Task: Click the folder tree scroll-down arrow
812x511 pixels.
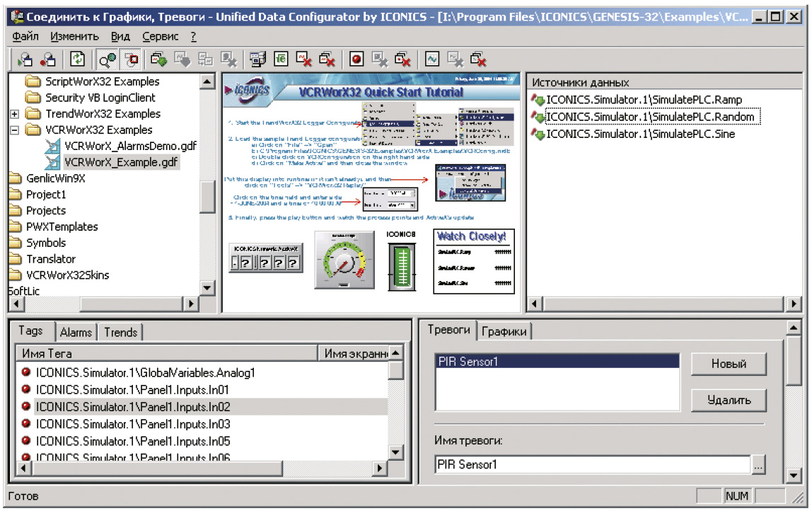Action: (x=207, y=288)
